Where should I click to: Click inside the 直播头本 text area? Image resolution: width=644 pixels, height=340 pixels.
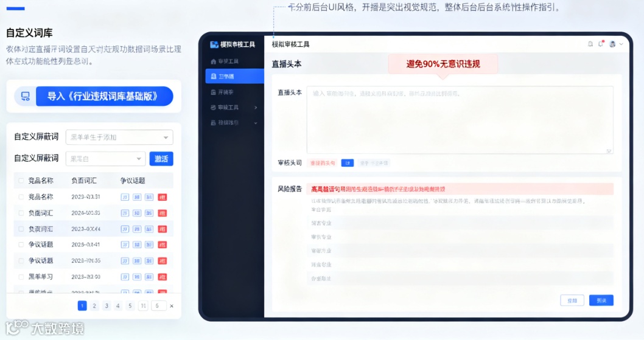[x=460, y=120]
